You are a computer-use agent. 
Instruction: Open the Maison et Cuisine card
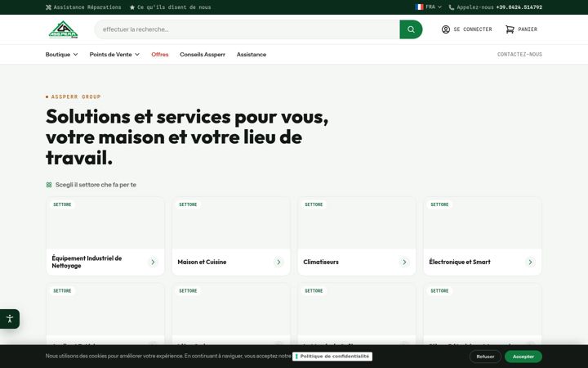(231, 236)
